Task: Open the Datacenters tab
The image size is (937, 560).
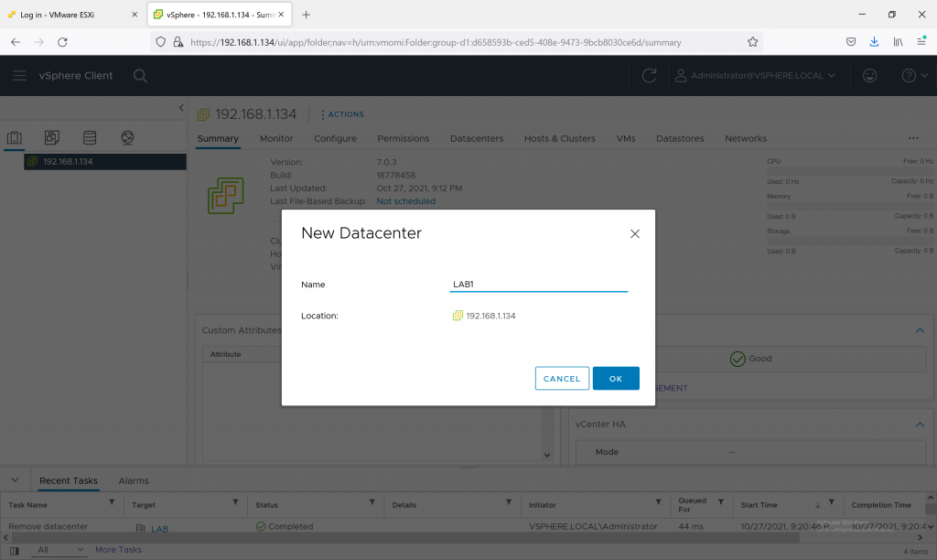Action: tap(477, 139)
